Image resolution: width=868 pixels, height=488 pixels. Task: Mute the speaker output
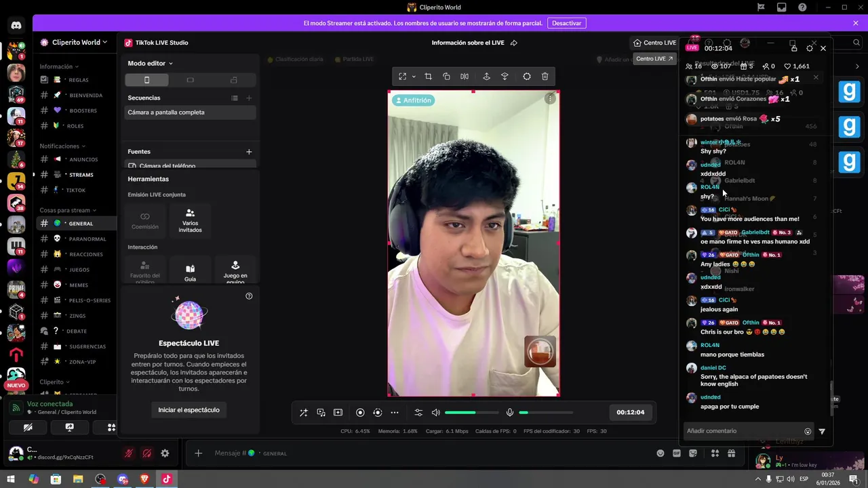point(436,412)
